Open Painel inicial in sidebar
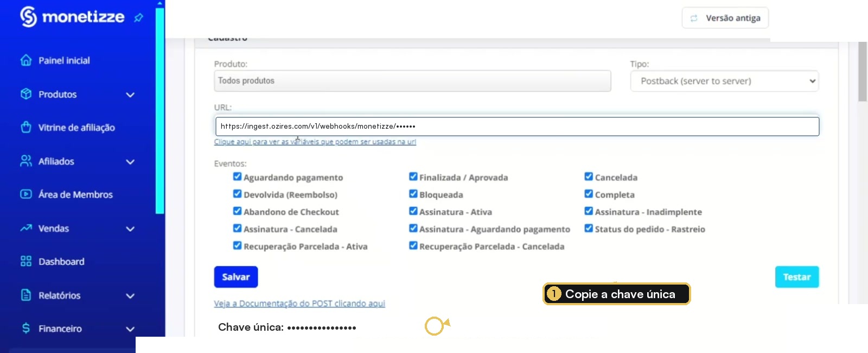Viewport: 868px width, 353px height. [x=64, y=60]
